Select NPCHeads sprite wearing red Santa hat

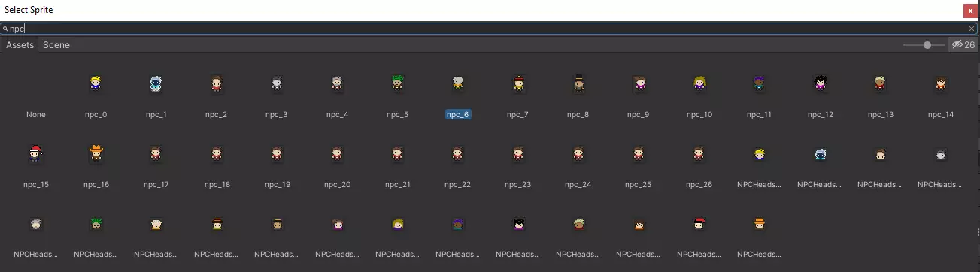[699, 224]
